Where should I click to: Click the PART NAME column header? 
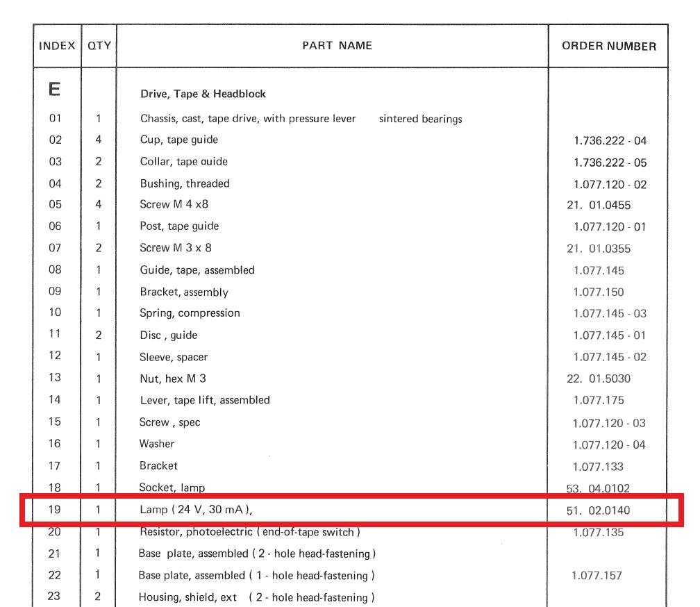(337, 46)
